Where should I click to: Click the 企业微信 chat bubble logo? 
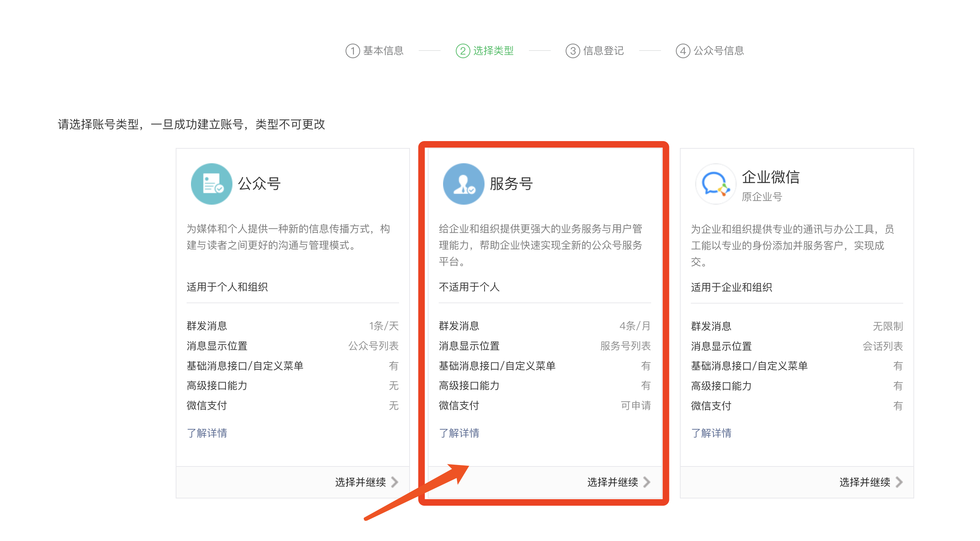pos(716,184)
